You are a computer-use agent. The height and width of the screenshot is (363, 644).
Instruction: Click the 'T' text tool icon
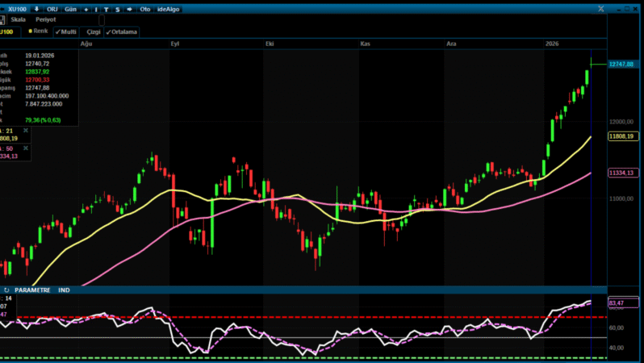pos(107,9)
